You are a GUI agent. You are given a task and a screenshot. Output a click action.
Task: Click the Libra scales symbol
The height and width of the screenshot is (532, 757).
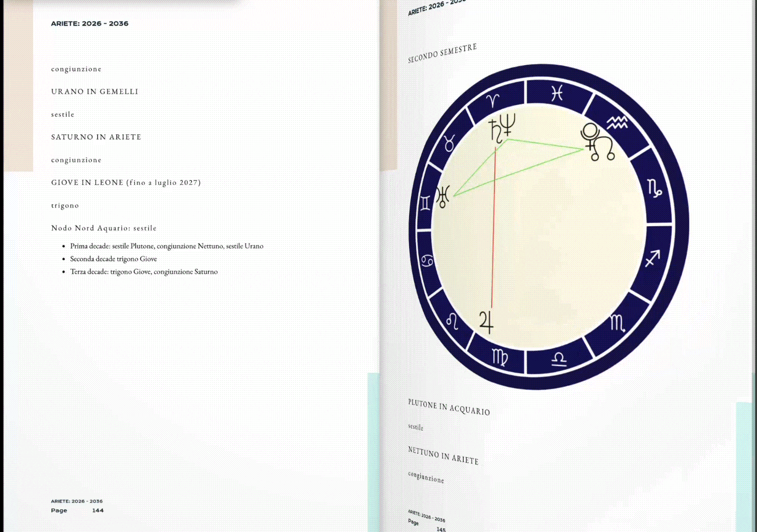pyautogui.click(x=558, y=360)
